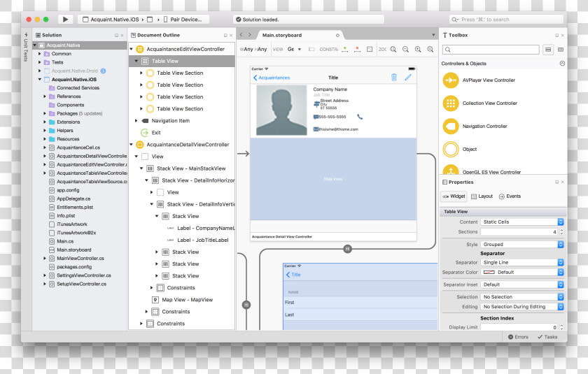Click the navigate back arrow in editor
The height and width of the screenshot is (374, 588).
pyautogui.click(x=241, y=35)
